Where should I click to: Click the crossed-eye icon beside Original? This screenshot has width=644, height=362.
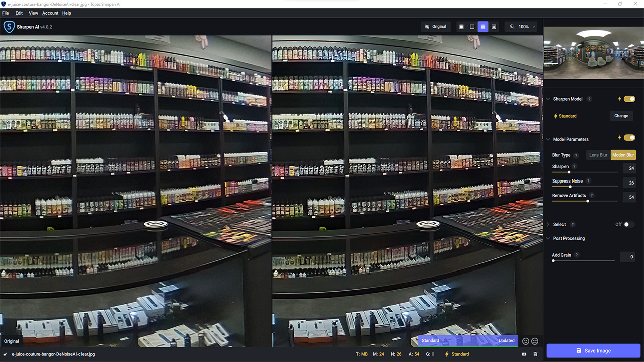click(427, 27)
